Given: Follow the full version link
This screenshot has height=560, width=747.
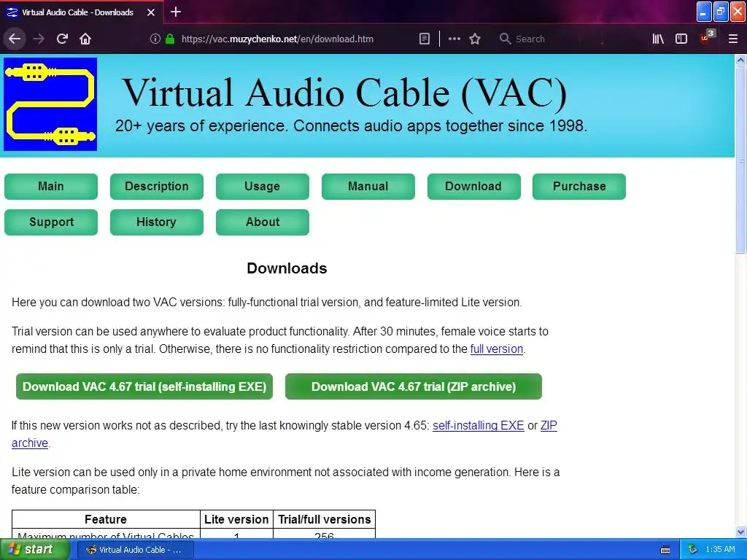Looking at the screenshot, I should click(x=496, y=349).
